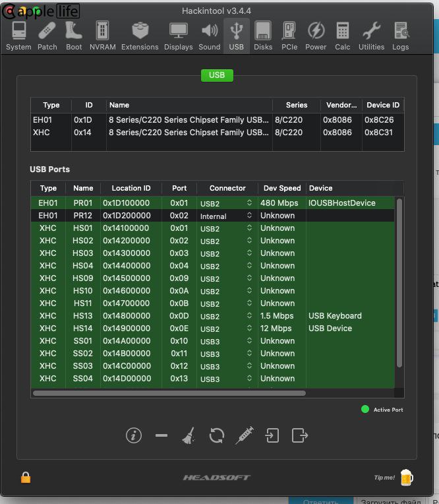Click Загрузить файл in the background page
Image resolution: width=439 pixels, height=504 pixels.
(390, 501)
